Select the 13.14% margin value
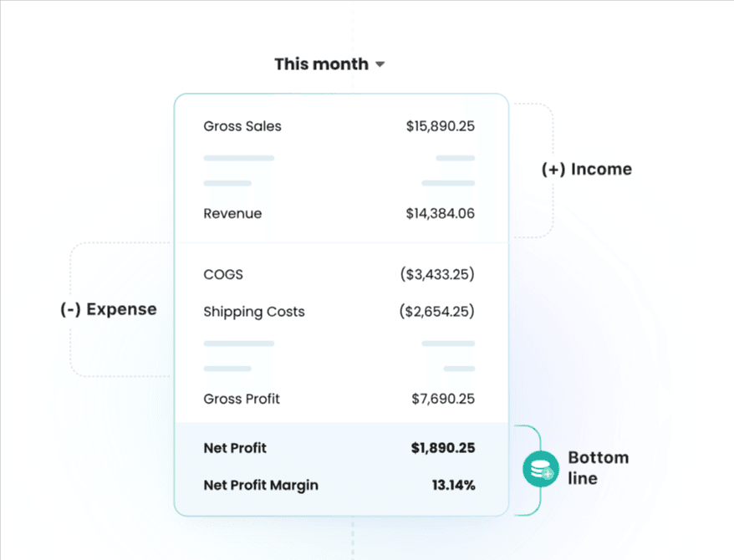 454,485
